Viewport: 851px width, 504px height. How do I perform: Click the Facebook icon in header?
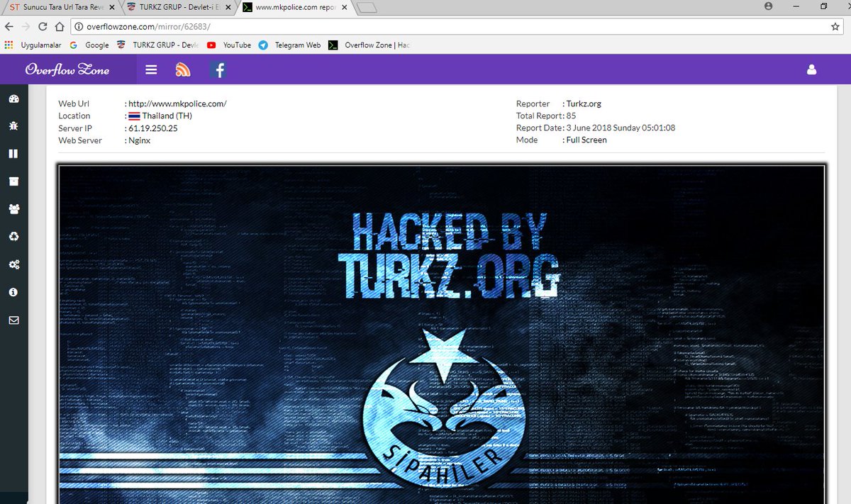(218, 69)
